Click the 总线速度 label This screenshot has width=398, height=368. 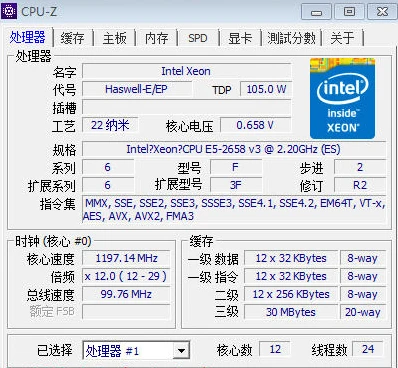pos(51,295)
